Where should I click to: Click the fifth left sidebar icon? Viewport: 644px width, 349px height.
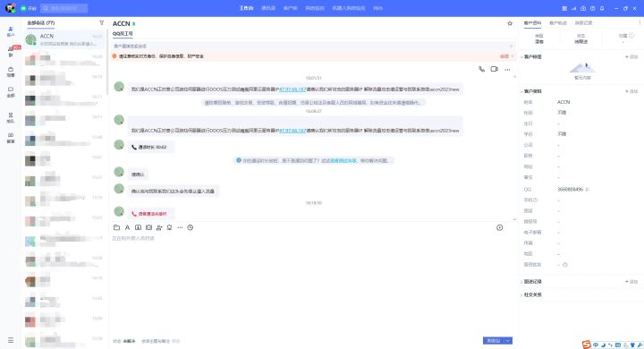click(11, 117)
